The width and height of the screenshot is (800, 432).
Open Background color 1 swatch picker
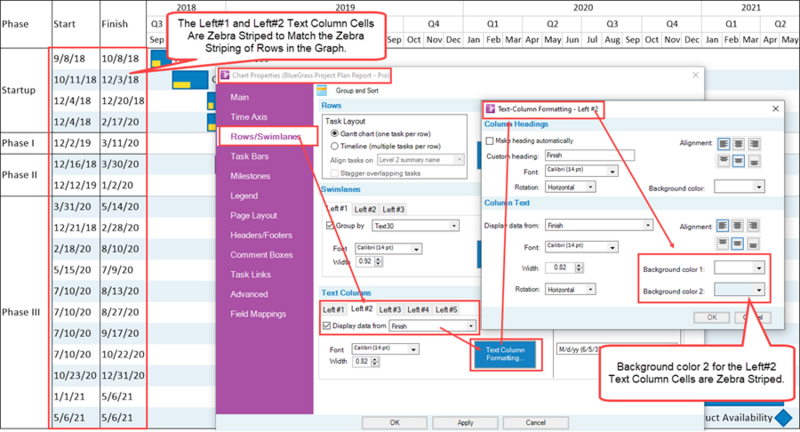point(739,268)
